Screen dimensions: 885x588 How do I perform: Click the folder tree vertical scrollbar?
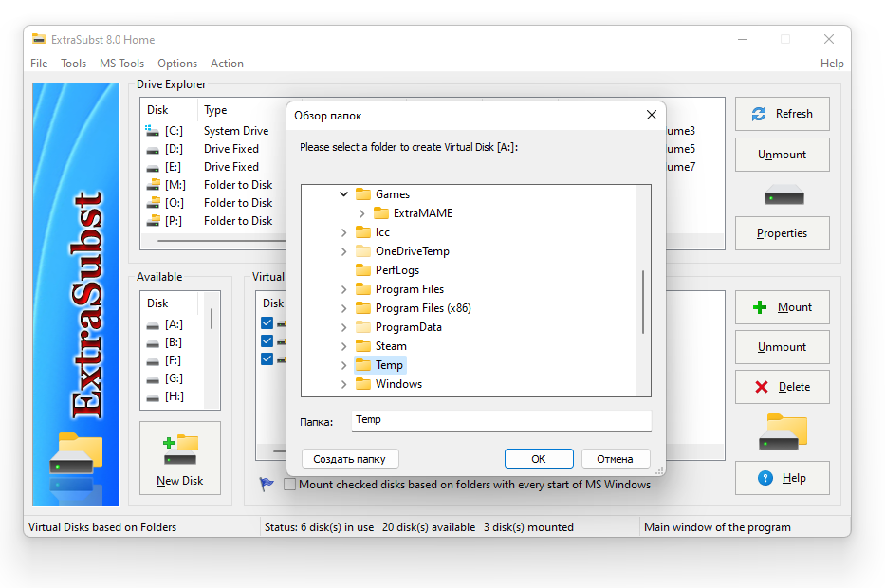(644, 302)
